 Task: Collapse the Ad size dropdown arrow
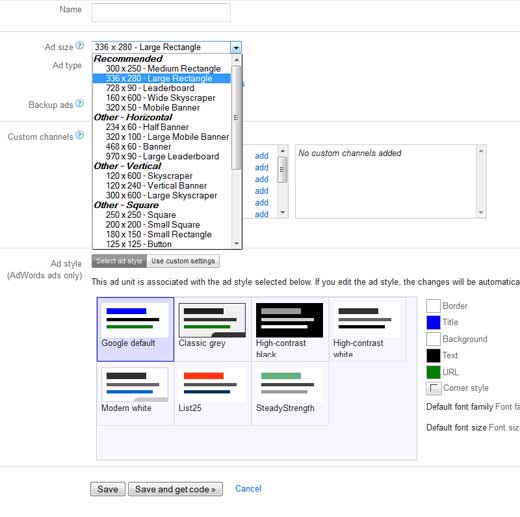point(236,47)
